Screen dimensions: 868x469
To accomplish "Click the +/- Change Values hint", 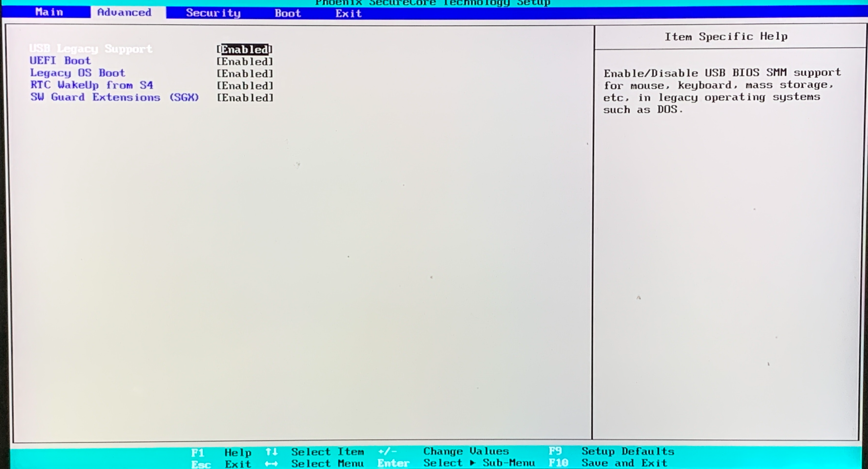I will point(387,451).
